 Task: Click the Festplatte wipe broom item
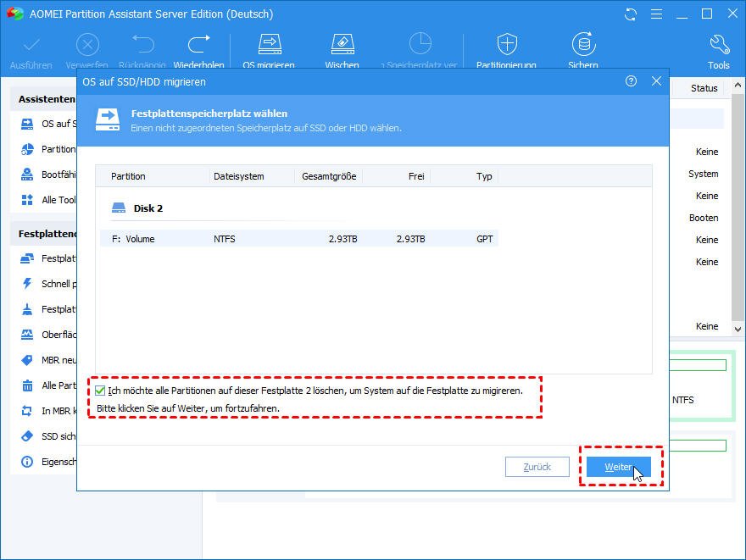pos(48,309)
